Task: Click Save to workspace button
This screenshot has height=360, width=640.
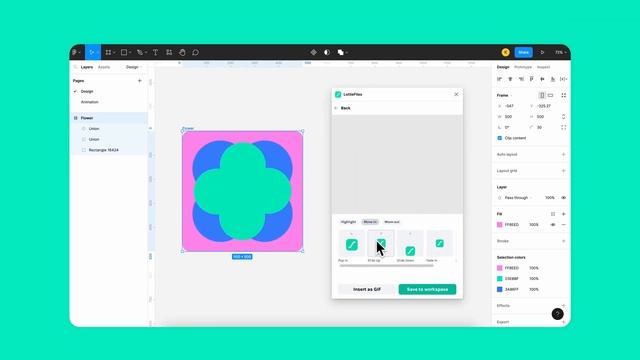Action: (427, 289)
